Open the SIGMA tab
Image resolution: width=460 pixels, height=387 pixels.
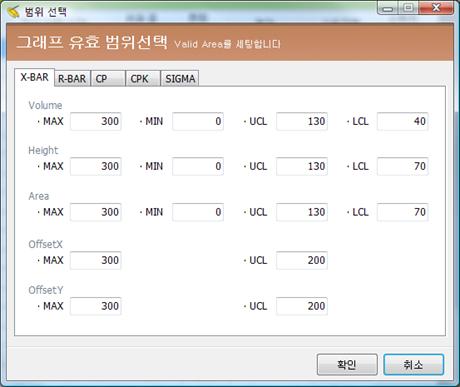point(180,79)
